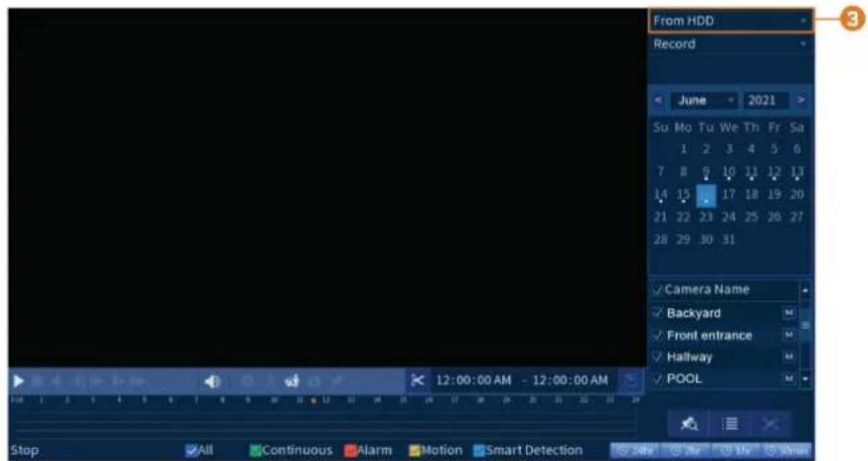Select June 13 on the calendar

pyautogui.click(x=796, y=172)
